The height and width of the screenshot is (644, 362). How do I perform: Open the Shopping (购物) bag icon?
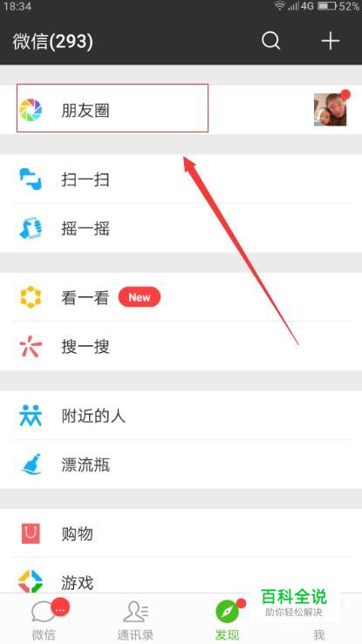31,533
